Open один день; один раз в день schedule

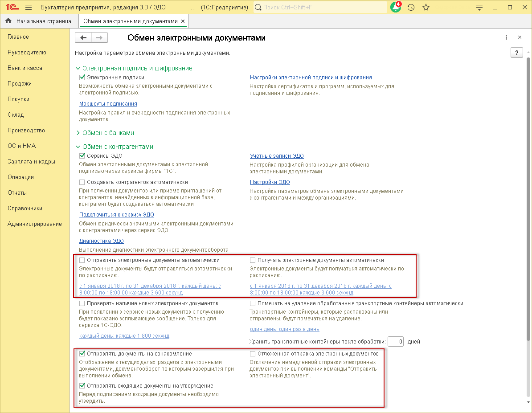pyautogui.click(x=285, y=329)
